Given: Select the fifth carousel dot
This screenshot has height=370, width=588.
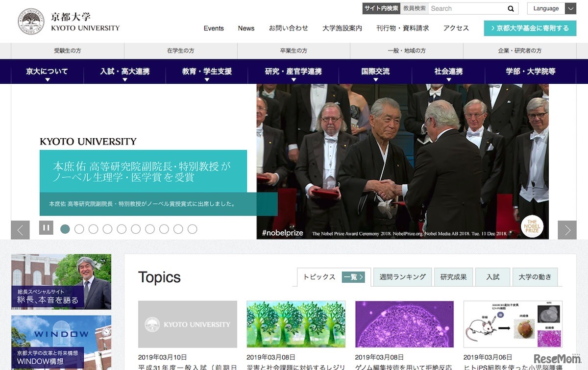Looking at the screenshot, I should 122,229.
